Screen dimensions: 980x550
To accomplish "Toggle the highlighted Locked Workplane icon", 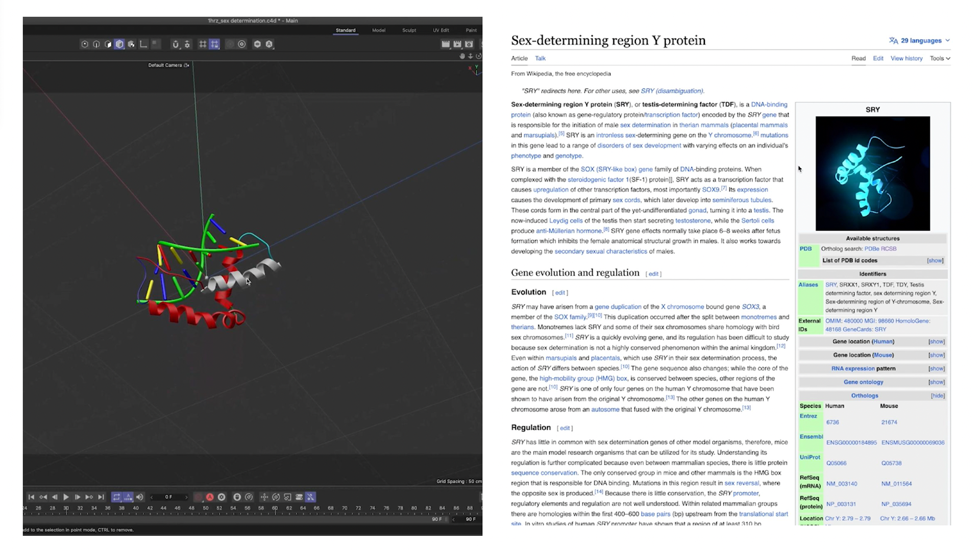I will tap(214, 44).
